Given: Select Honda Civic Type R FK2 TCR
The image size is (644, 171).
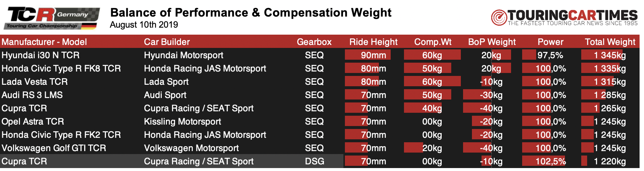Looking at the screenshot, I should [x=61, y=135].
